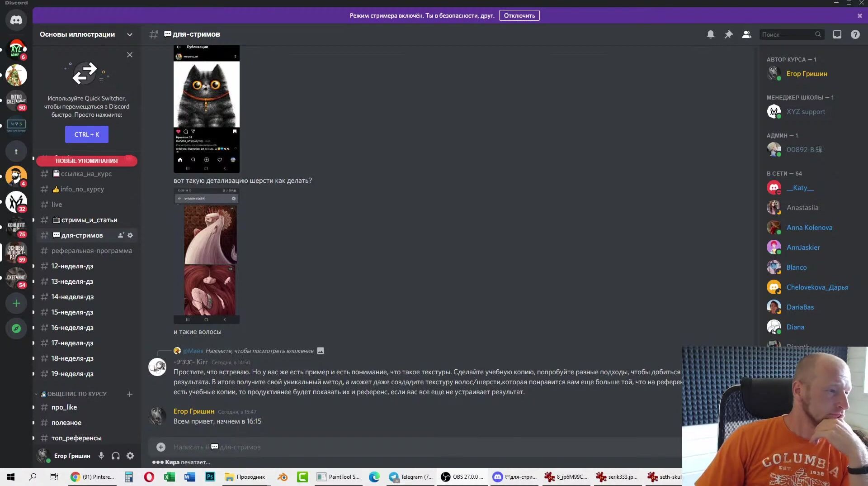Switch to the полезное channel

[87, 423]
